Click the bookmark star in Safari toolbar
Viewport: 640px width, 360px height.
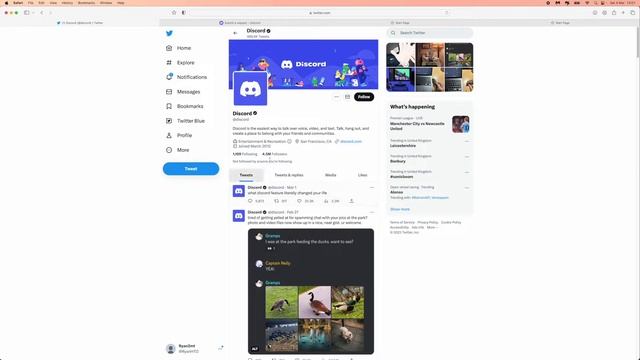point(174,13)
